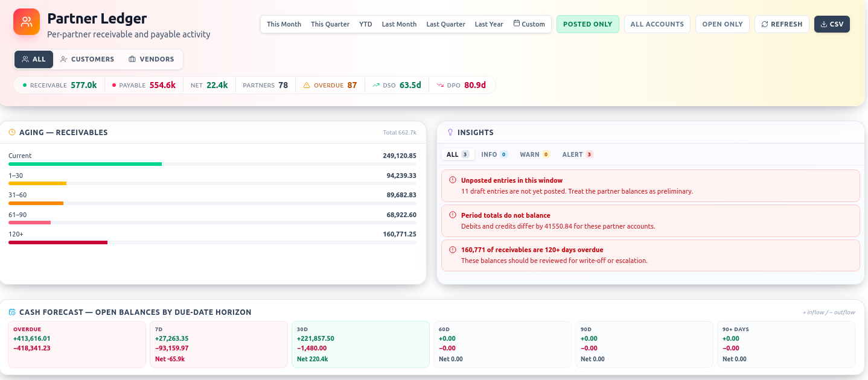Click the Net 220.4k forecast value

[x=313, y=359]
